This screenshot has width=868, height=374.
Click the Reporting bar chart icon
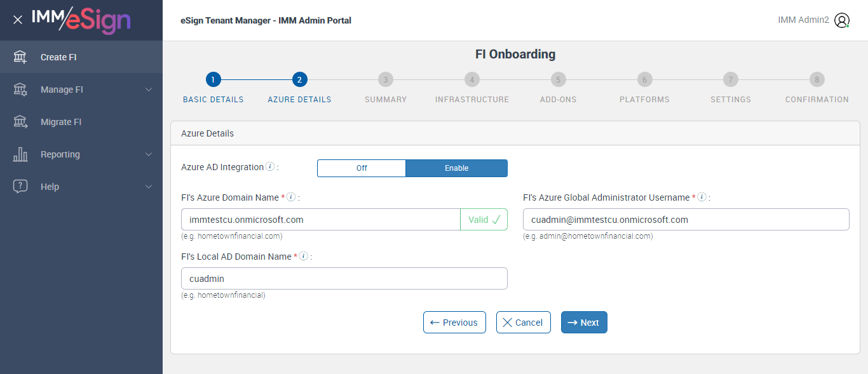pos(20,154)
